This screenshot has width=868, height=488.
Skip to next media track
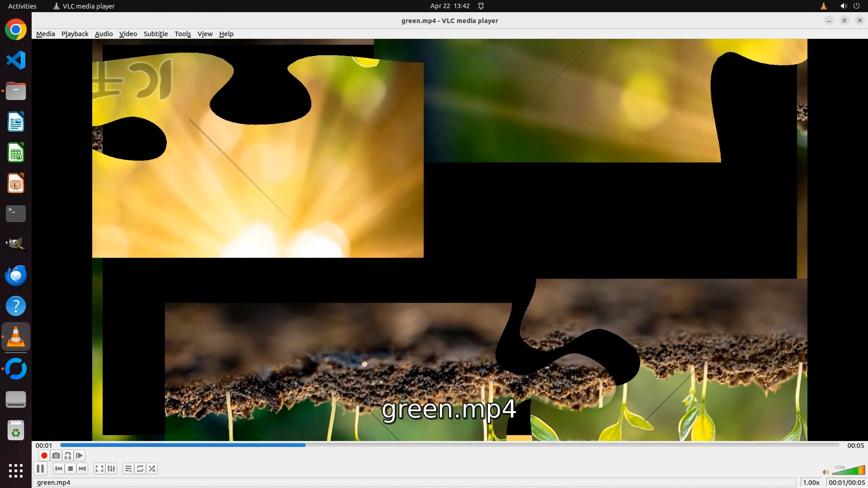[x=82, y=469]
